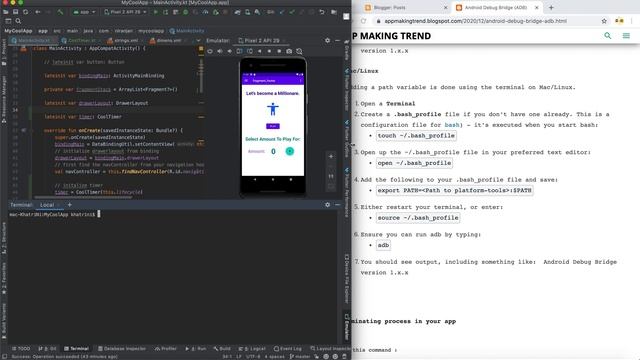Open the app run configuration dropdown
The image size is (640, 360).
pyautogui.click(x=84, y=12)
